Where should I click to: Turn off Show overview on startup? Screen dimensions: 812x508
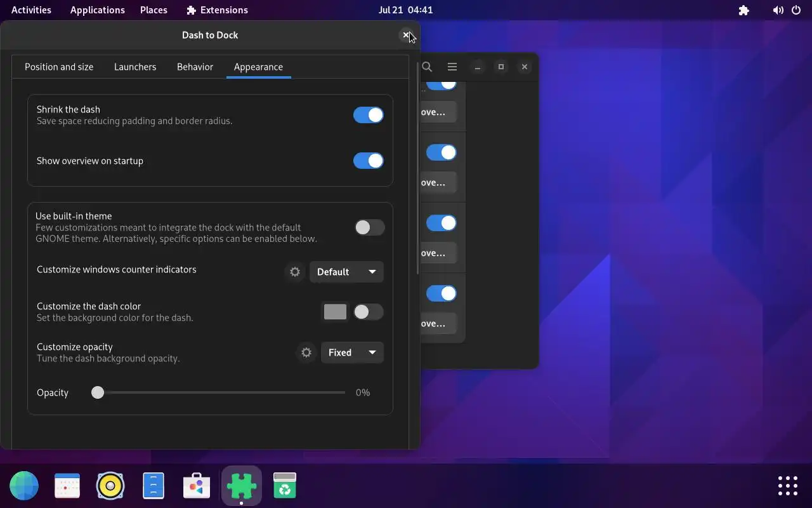pyautogui.click(x=369, y=161)
